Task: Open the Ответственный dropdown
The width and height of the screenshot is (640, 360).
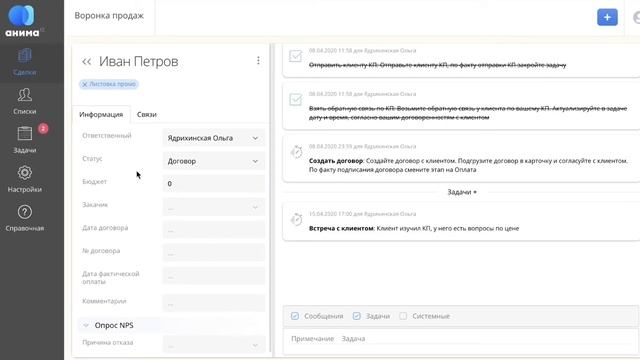Action: (213, 138)
